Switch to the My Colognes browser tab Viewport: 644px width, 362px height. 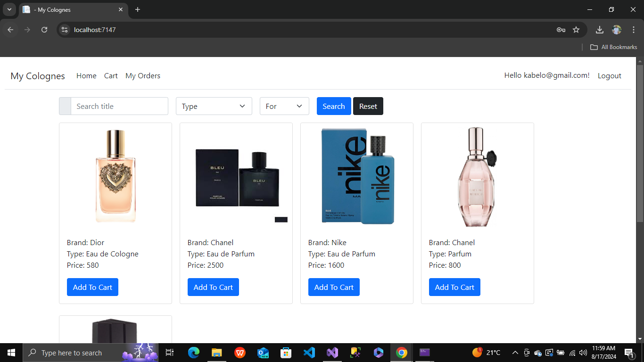[x=66, y=9]
